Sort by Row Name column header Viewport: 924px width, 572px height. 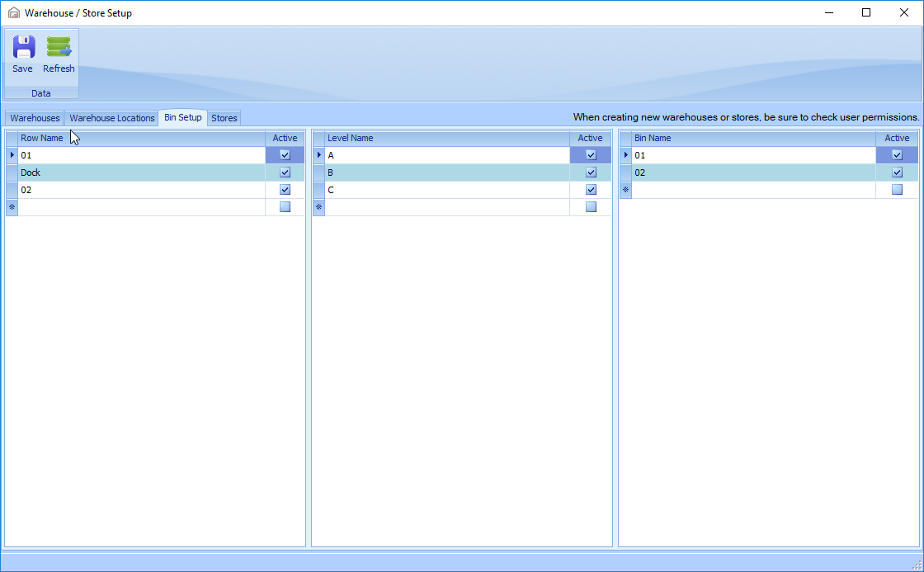(140, 138)
